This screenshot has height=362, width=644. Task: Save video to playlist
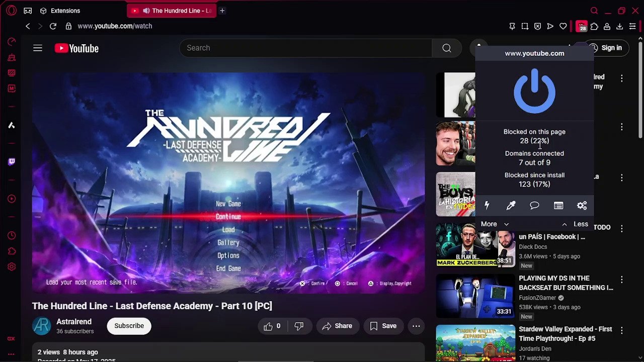click(x=383, y=326)
